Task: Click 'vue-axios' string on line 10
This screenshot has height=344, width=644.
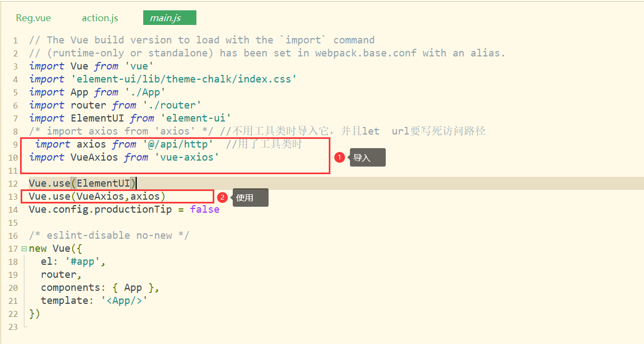Action: click(x=187, y=157)
